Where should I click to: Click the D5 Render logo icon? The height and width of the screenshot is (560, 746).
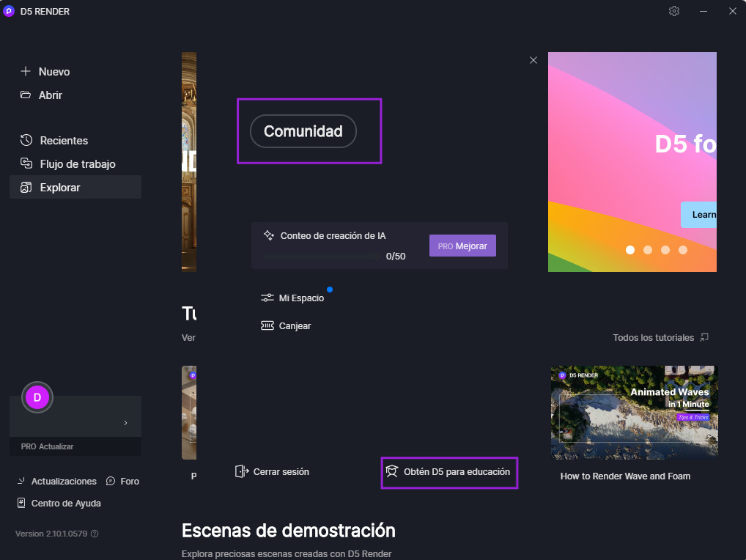[x=10, y=11]
